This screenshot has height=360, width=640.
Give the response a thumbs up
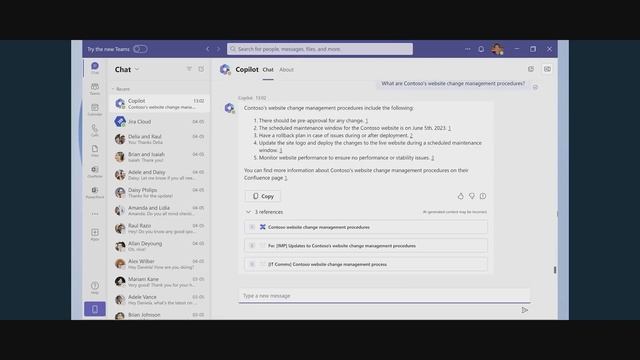460,196
